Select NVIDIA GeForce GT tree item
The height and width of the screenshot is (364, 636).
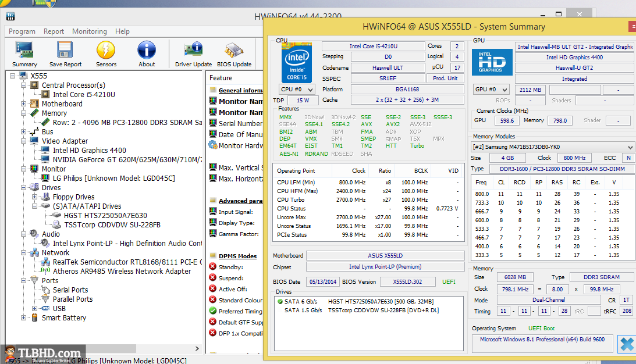pyautogui.click(x=127, y=160)
